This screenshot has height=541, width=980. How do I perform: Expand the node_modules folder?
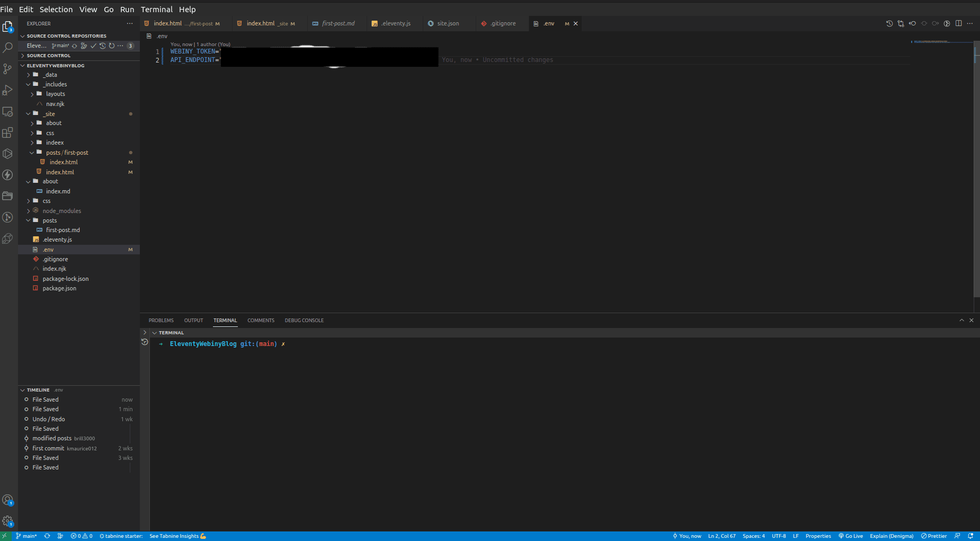coord(61,211)
